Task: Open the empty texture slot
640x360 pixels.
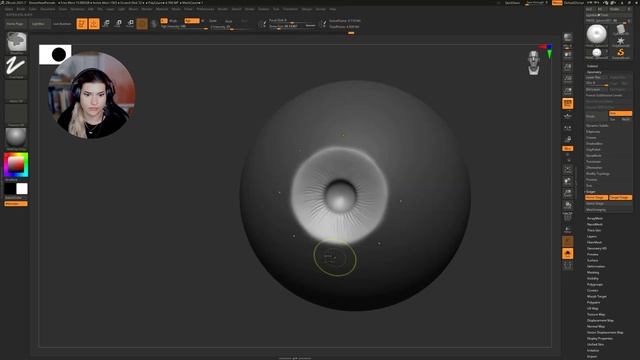Action: pos(16,114)
